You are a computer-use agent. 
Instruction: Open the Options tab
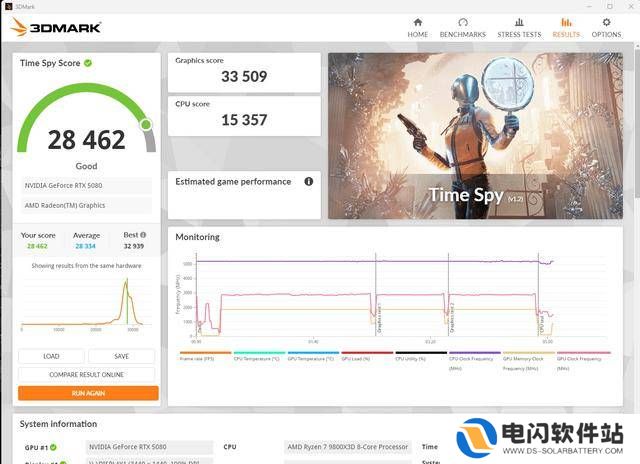[606, 28]
